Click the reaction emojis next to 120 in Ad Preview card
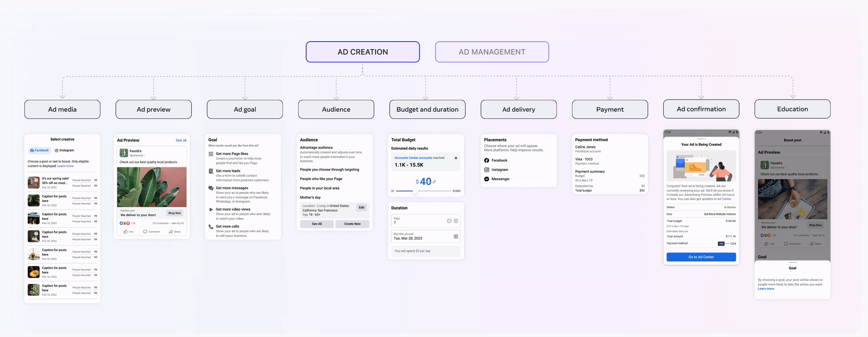This screenshot has width=868, height=337. 125,223
